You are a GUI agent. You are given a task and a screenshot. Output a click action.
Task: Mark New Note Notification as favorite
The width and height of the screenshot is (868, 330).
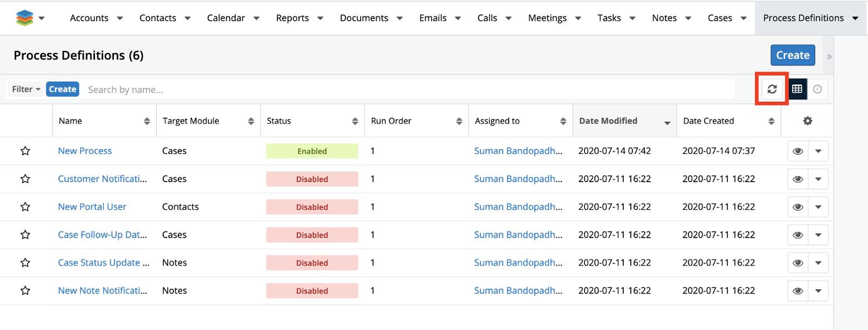click(x=25, y=291)
